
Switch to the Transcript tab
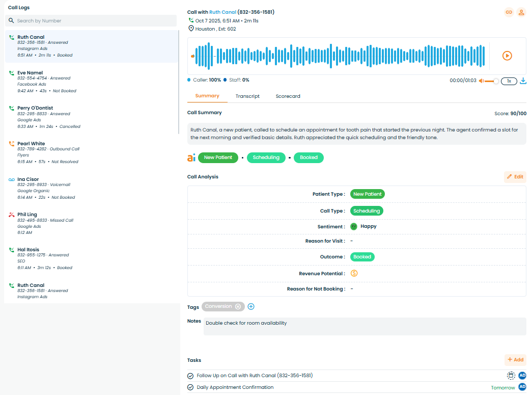pos(247,96)
